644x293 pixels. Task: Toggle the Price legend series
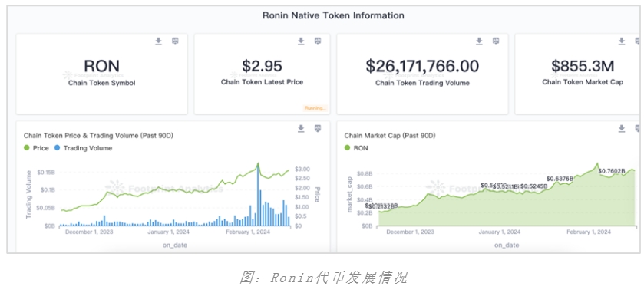[37, 148]
